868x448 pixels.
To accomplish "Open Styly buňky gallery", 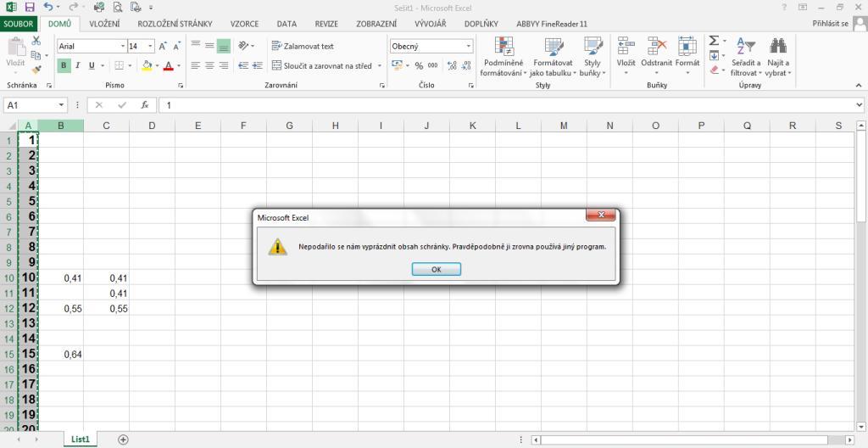I will tap(593, 58).
